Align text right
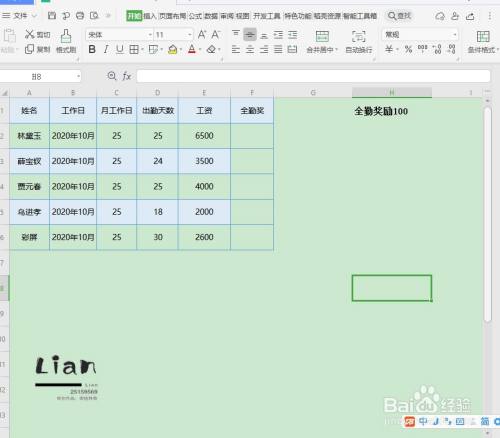Screen dimensions: 500x438 tap(264, 49)
